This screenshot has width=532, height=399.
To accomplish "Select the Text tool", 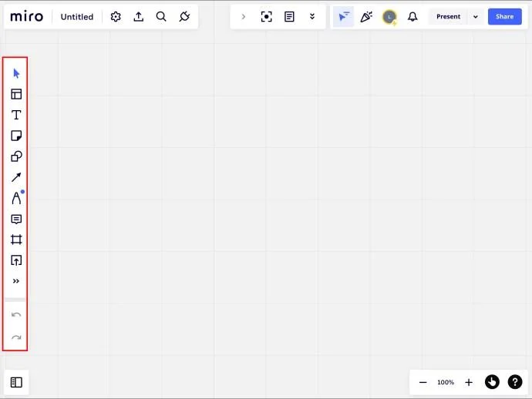I will click(16, 116).
